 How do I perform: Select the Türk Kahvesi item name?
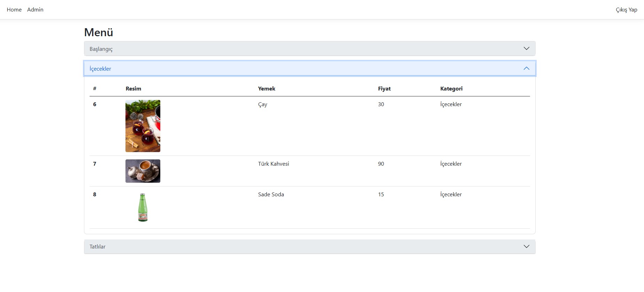[x=274, y=164]
